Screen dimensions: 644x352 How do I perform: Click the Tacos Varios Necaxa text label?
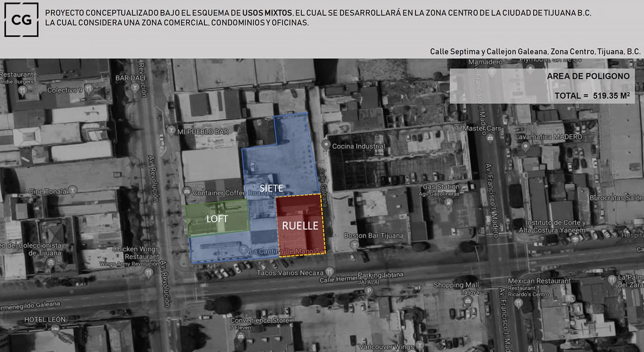[x=289, y=272]
